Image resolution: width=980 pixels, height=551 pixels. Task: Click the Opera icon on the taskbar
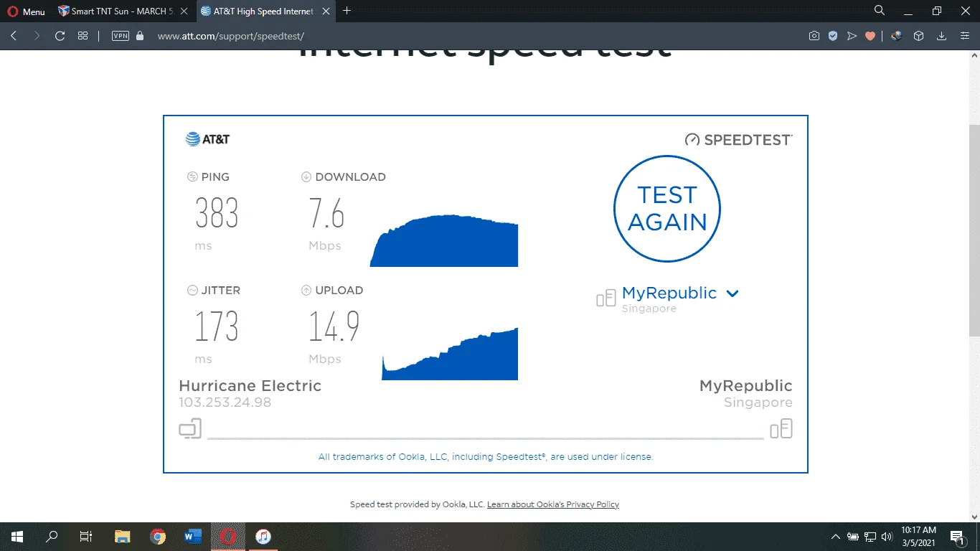pos(228,536)
